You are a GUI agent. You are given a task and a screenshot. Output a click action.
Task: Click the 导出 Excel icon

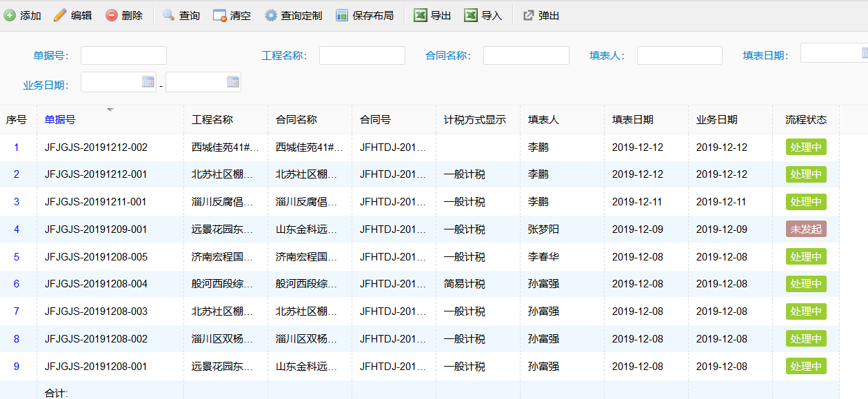(421, 15)
